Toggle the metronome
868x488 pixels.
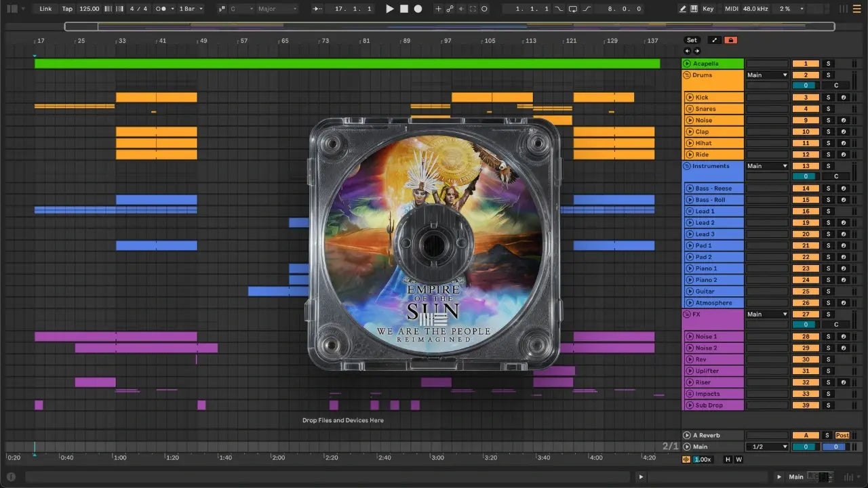click(x=161, y=9)
